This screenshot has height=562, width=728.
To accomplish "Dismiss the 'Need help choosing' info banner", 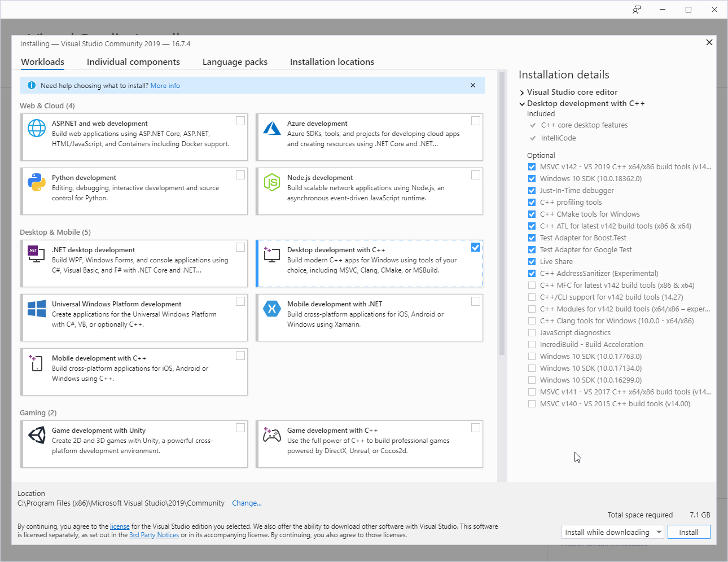I will pos(473,85).
